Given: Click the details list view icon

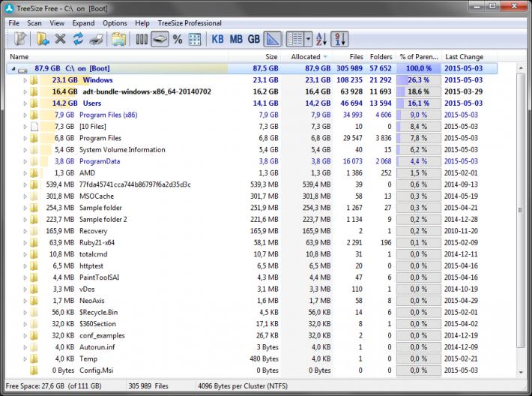Looking at the screenshot, I should (295, 39).
